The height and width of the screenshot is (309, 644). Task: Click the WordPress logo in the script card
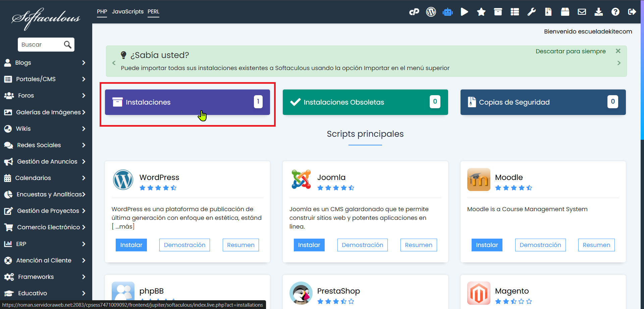(123, 180)
